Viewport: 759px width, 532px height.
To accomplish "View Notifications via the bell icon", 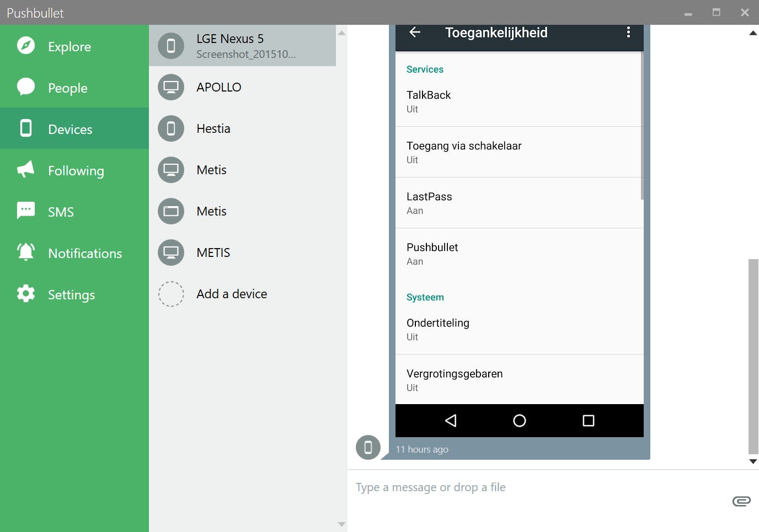I will tap(25, 252).
